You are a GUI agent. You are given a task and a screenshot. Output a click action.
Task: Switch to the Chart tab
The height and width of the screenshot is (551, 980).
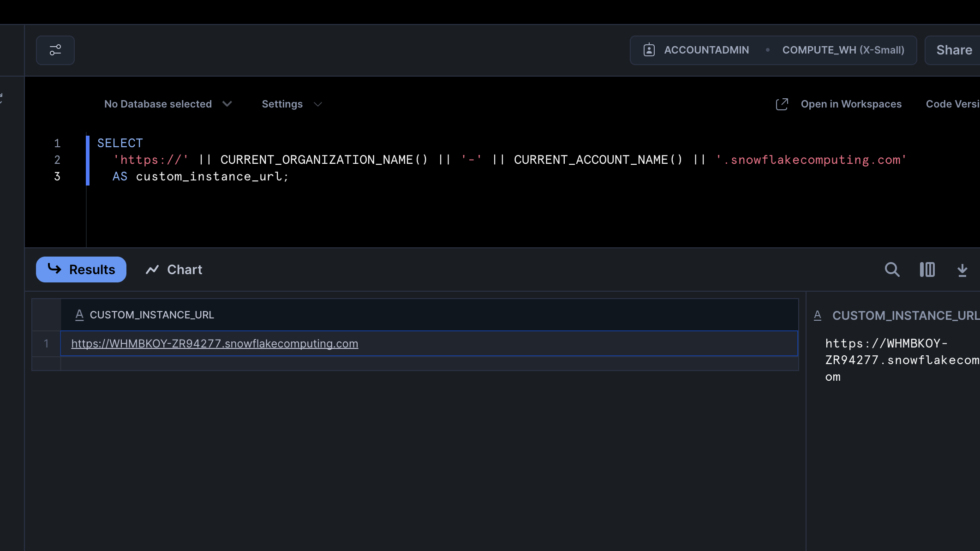[184, 270]
